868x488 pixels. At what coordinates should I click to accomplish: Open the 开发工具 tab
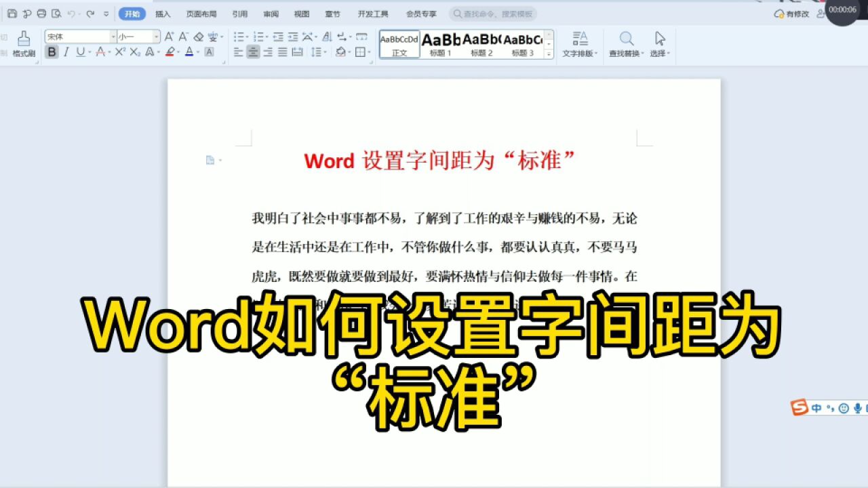click(373, 14)
